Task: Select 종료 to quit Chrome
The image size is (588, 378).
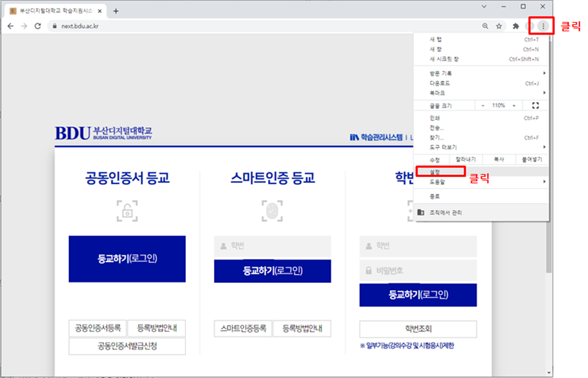Action: (481, 196)
